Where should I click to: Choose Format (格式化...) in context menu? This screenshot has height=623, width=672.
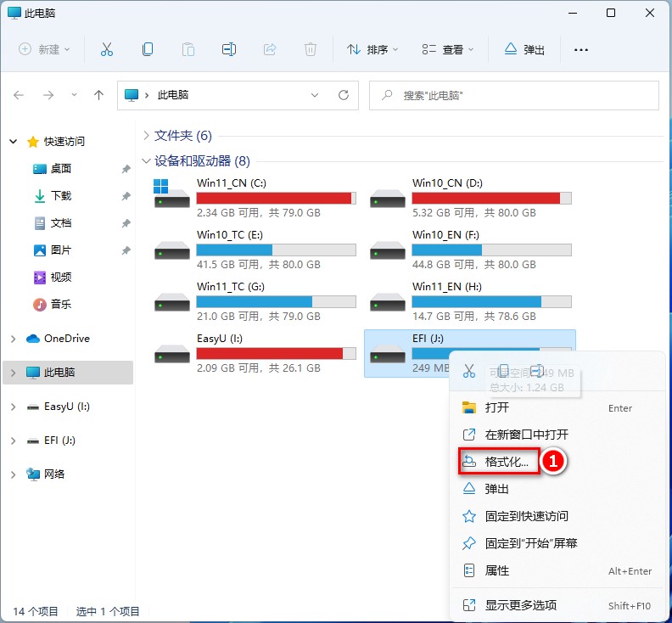coord(507,462)
